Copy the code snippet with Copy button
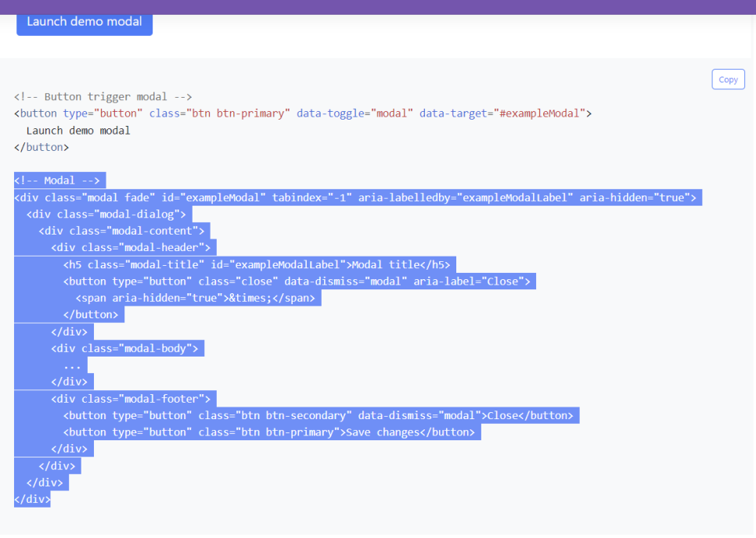Viewport: 756px width, 538px height. click(728, 80)
